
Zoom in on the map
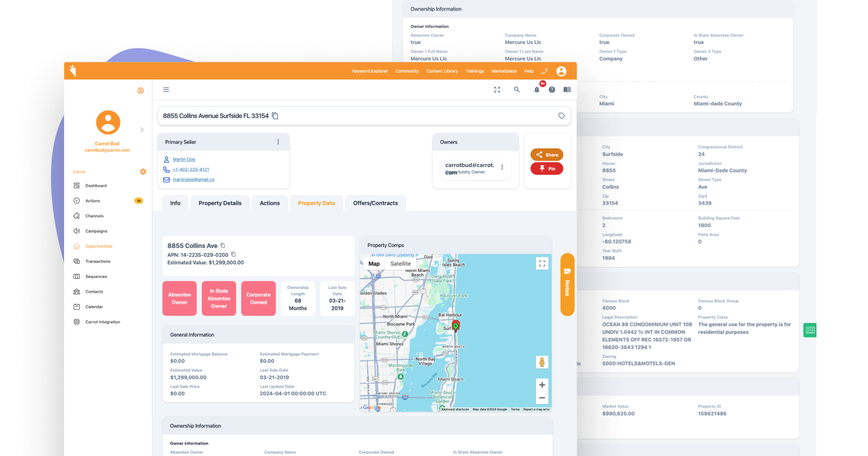click(x=542, y=385)
